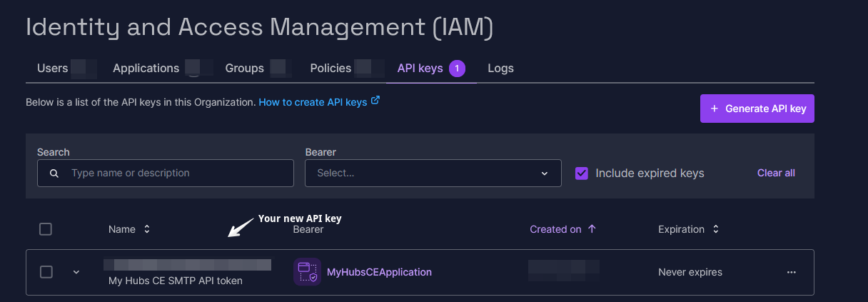This screenshot has width=868, height=302.
Task: Switch to the Users tab
Action: pyautogui.click(x=53, y=69)
